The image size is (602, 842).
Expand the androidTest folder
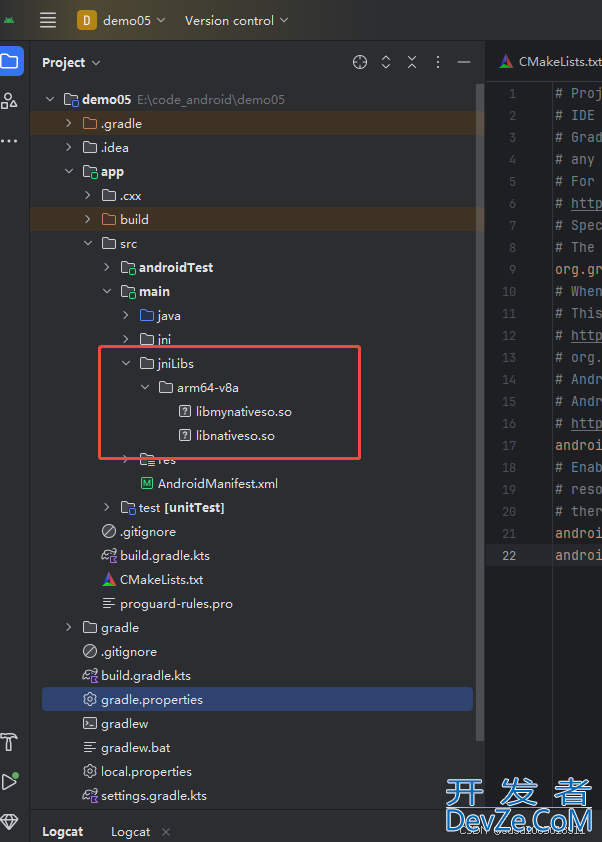[x=107, y=267]
